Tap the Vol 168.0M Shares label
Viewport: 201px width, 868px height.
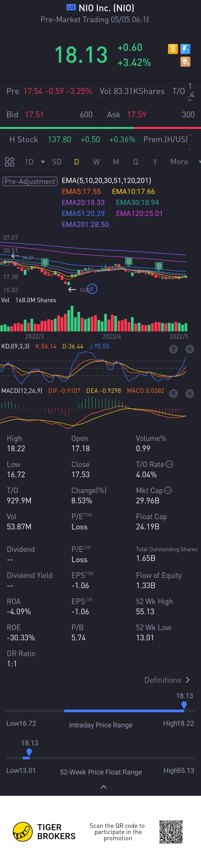pos(29,300)
